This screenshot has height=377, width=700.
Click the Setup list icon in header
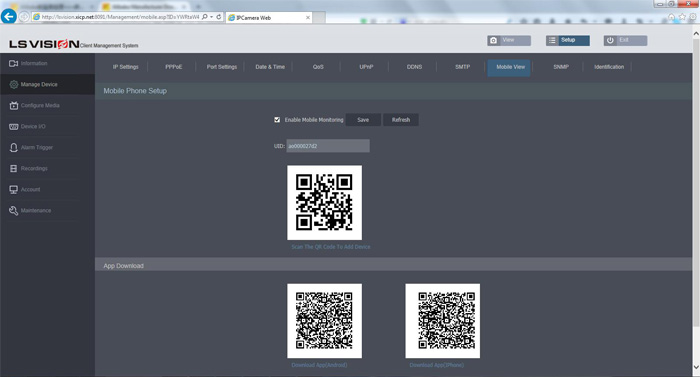tap(552, 40)
